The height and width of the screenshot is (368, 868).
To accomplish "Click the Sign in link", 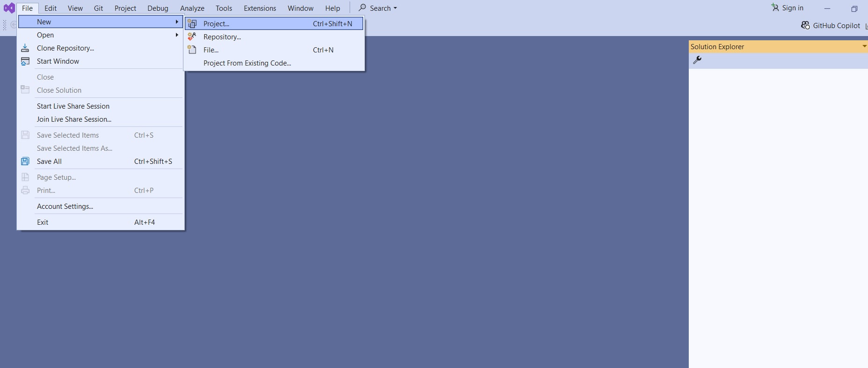I will (x=793, y=8).
